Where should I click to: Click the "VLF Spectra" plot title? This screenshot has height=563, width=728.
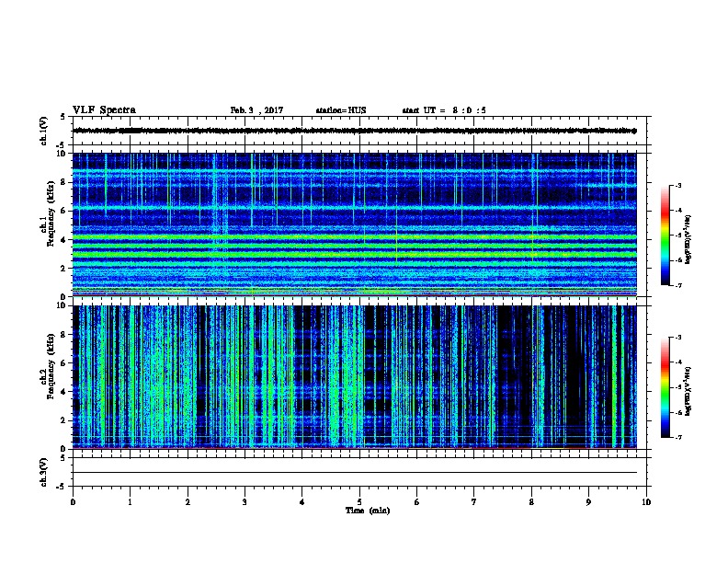[x=104, y=110]
